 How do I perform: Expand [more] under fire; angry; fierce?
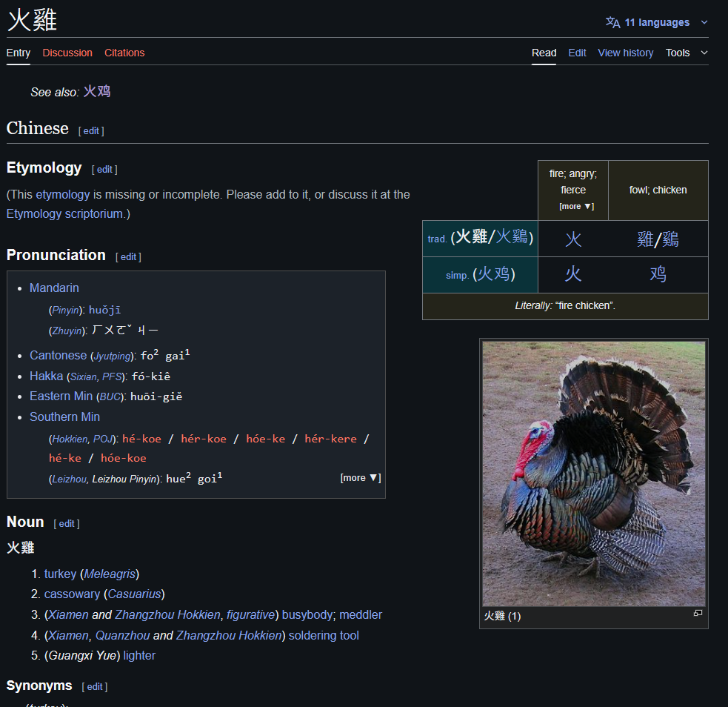point(577,206)
